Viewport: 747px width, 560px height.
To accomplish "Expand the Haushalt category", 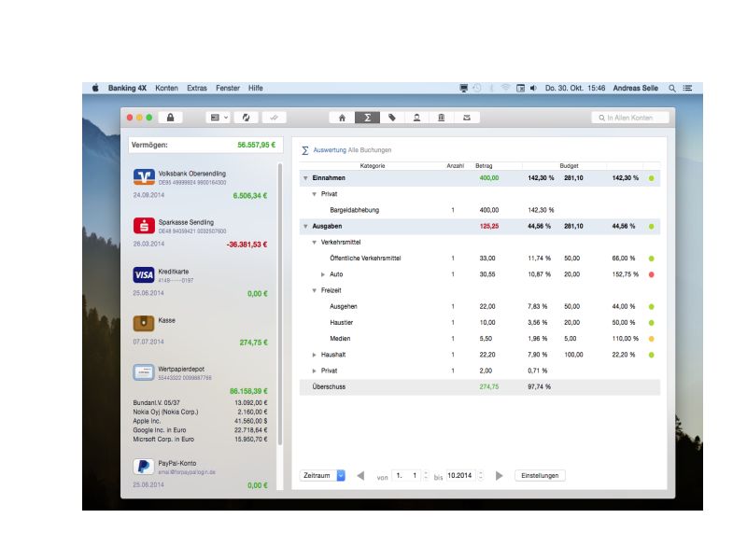I will tap(314, 355).
